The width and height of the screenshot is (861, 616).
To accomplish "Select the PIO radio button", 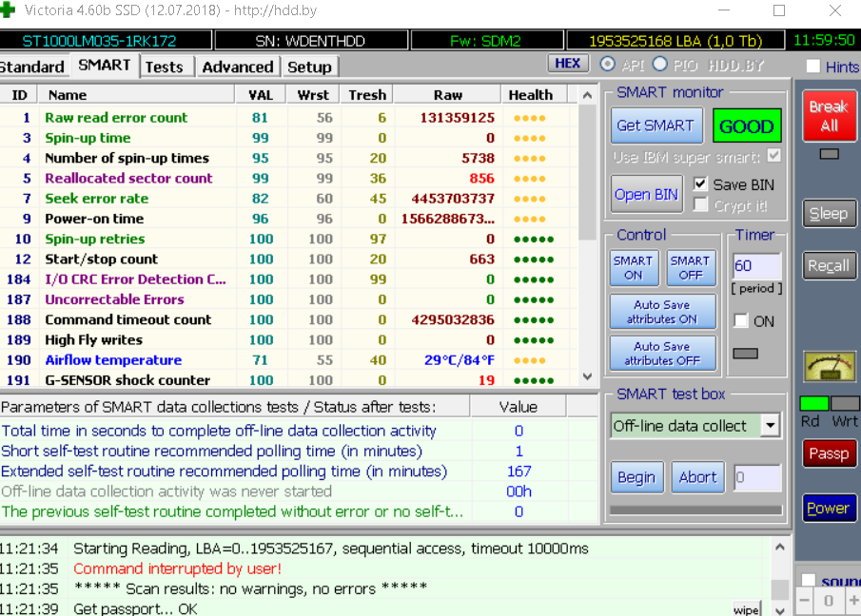I will pos(659,66).
